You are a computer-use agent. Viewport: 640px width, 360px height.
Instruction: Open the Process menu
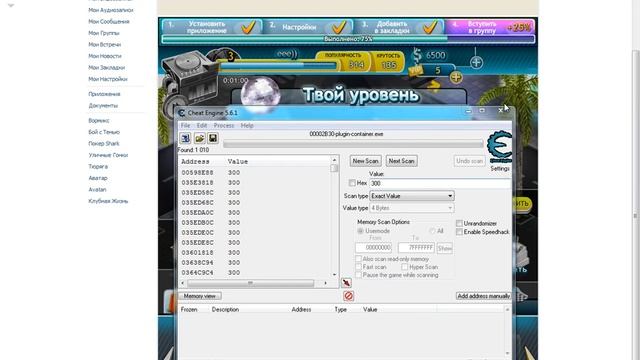tap(224, 125)
